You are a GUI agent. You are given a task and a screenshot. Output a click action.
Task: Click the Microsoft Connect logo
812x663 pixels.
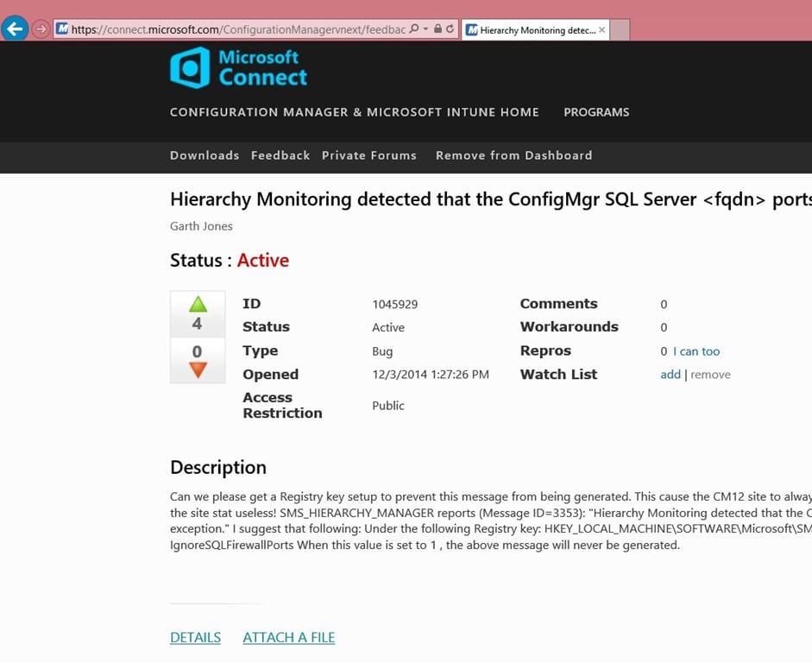pyautogui.click(x=239, y=68)
